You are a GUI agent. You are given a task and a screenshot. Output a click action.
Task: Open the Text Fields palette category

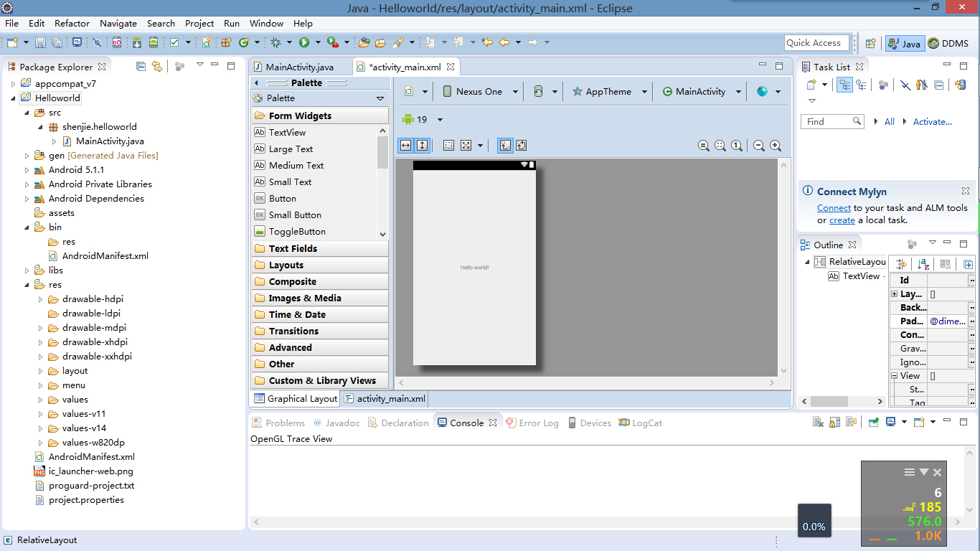pos(320,248)
